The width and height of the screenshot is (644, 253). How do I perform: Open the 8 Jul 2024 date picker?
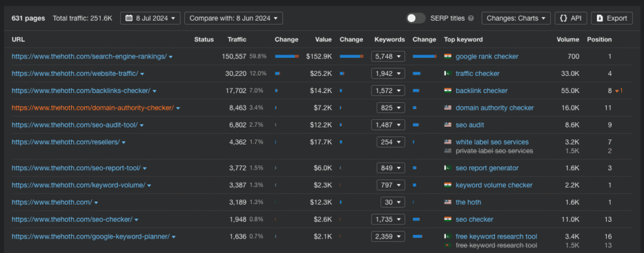(x=150, y=18)
